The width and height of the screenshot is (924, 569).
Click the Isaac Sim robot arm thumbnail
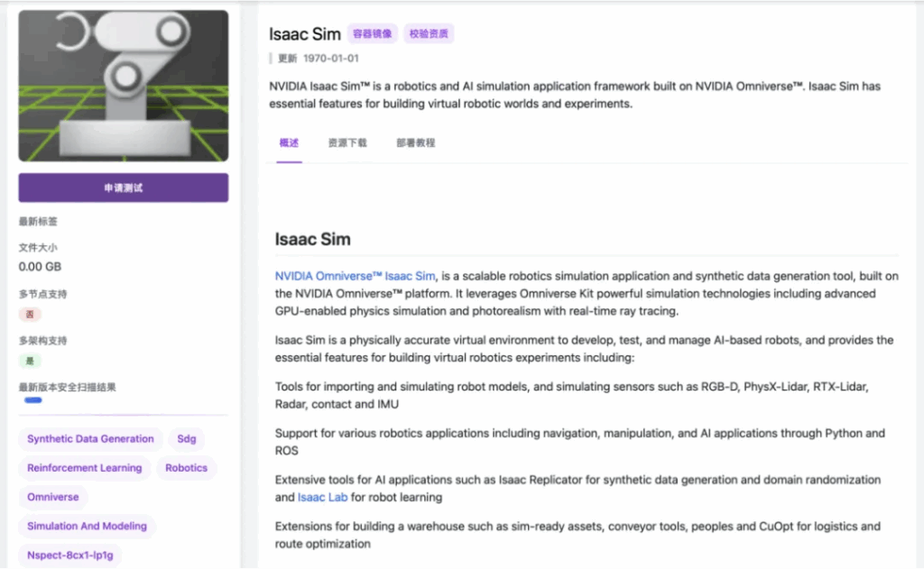pos(123,86)
